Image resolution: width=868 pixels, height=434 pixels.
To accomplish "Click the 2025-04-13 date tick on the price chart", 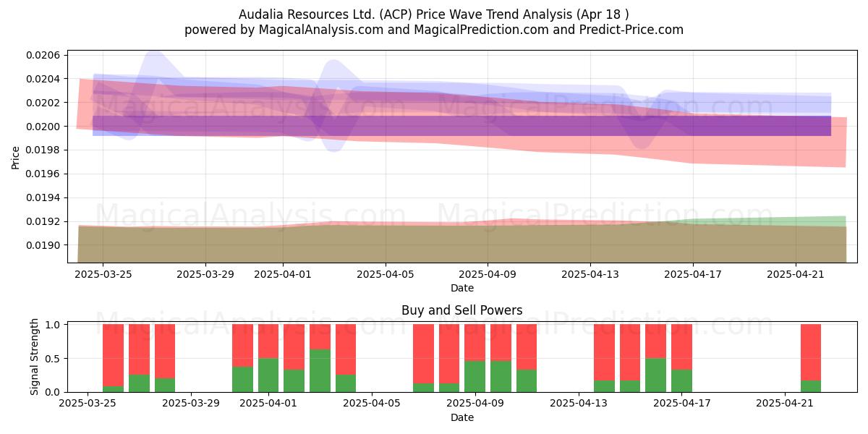I will [591, 274].
